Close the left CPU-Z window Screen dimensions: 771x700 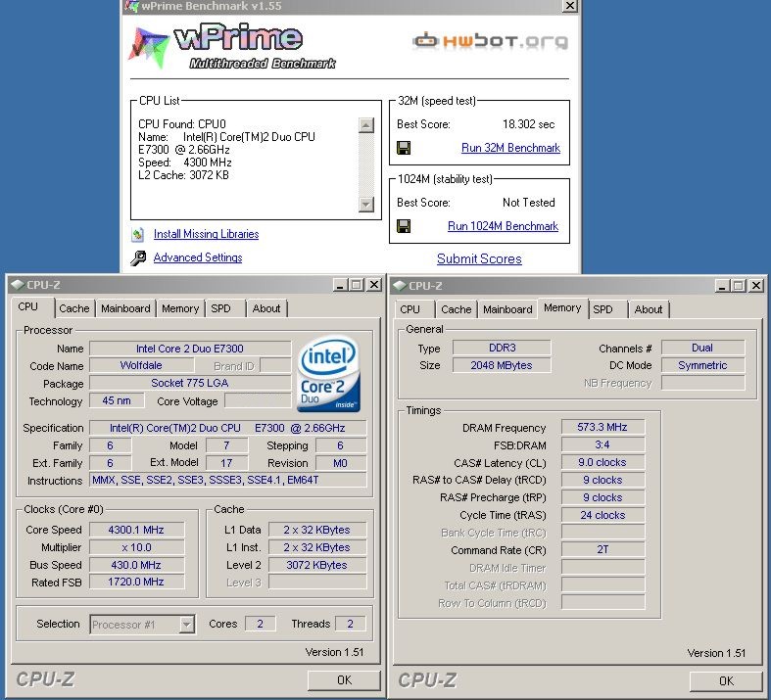click(373, 285)
